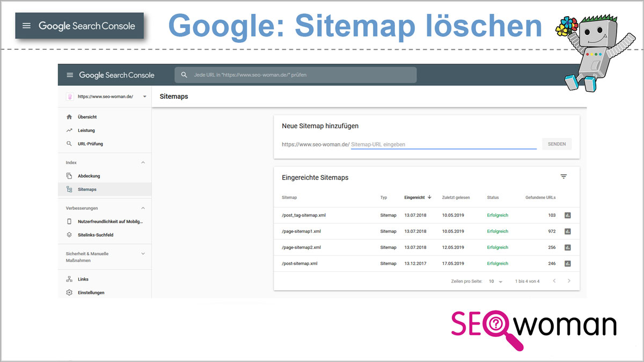
Task: Click the Typ column header
Action: coord(384,197)
